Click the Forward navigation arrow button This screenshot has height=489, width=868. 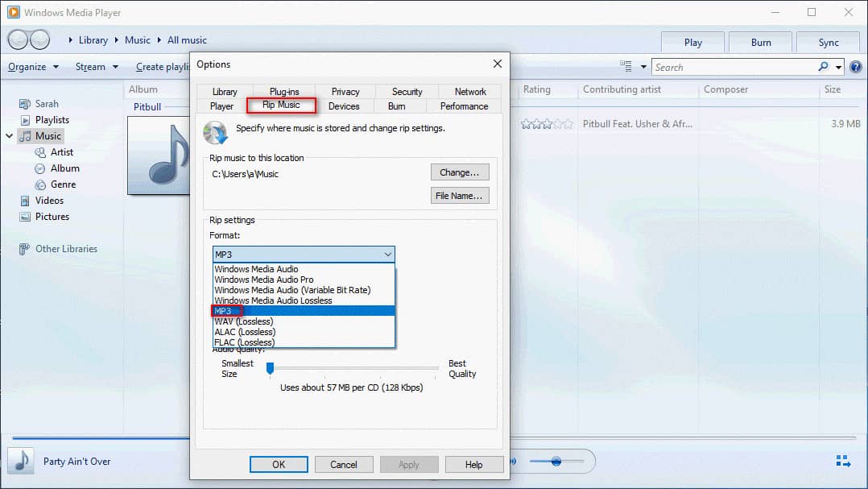[40, 39]
